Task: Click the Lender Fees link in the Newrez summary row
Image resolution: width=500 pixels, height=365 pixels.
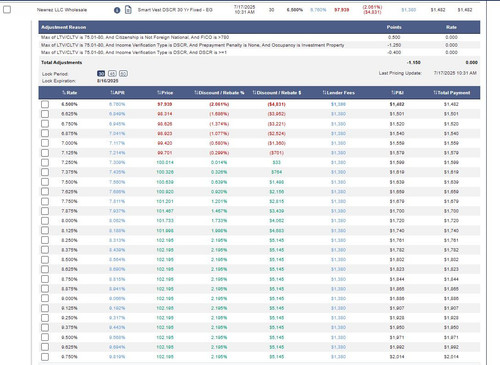Action: click(409, 10)
